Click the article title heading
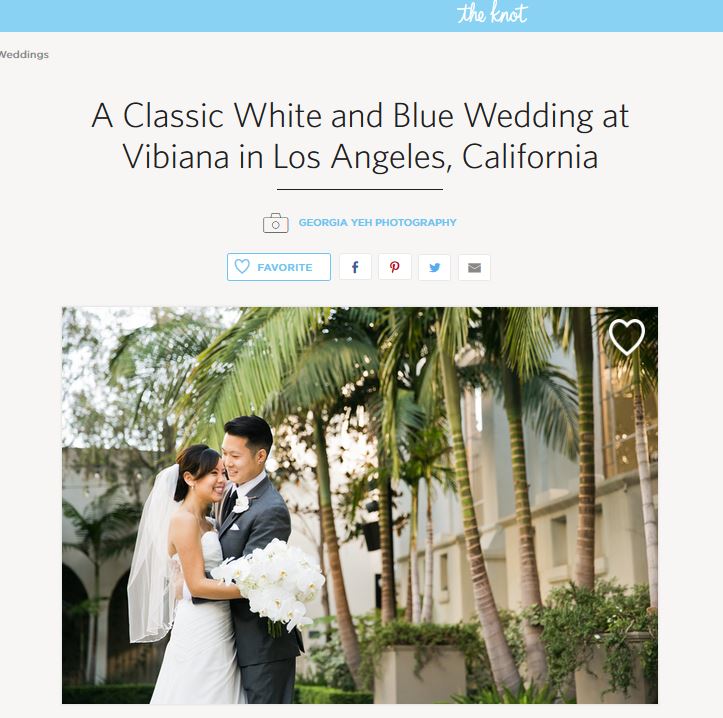 (x=360, y=136)
